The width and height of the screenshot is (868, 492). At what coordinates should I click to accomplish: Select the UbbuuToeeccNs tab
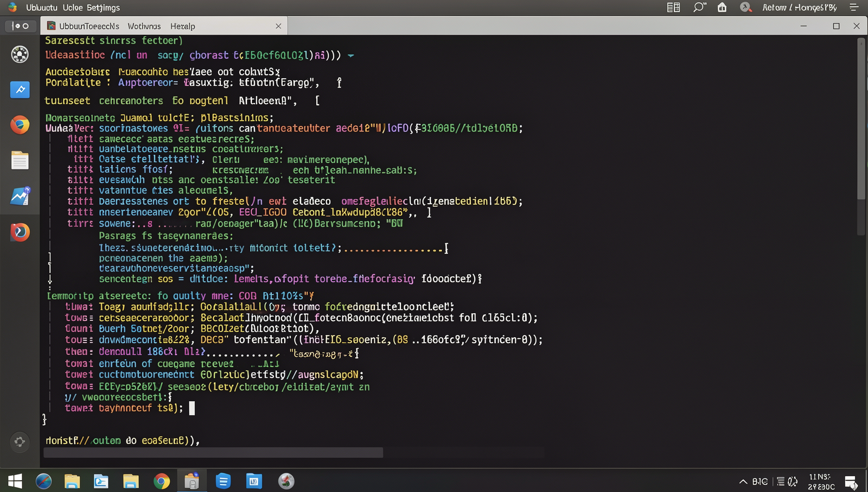[x=89, y=26]
